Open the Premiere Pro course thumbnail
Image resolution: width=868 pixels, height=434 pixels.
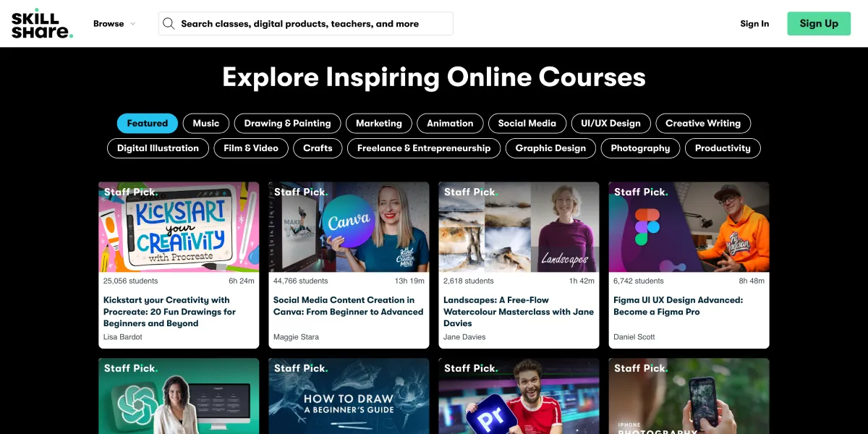pos(519,396)
